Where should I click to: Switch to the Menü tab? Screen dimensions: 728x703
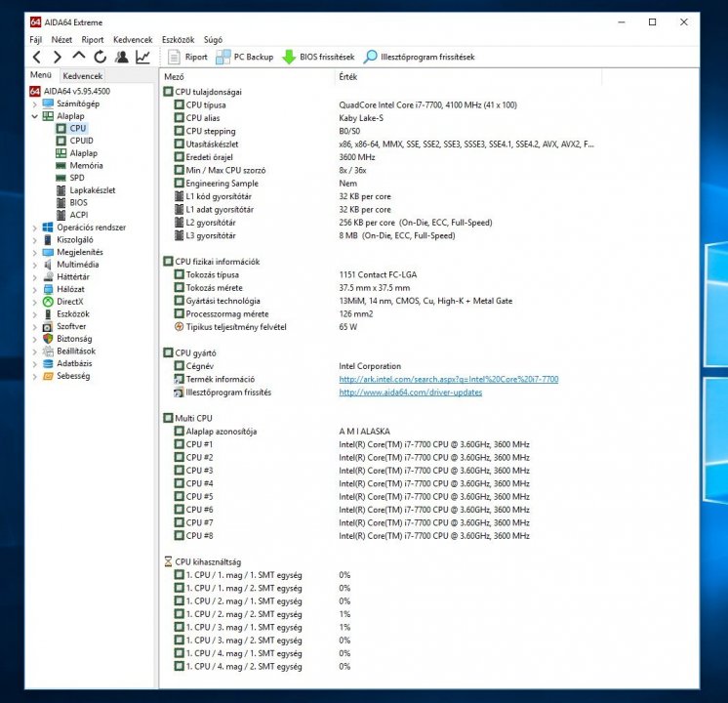(x=41, y=75)
